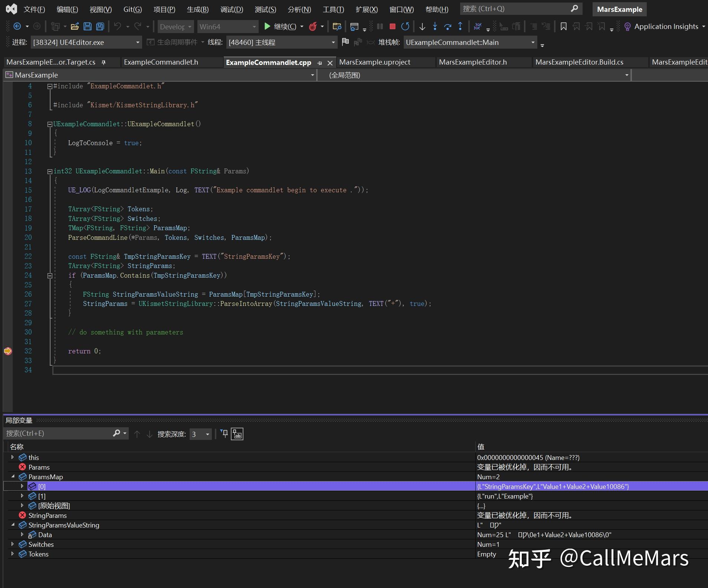Click the open file folder icon
The image size is (708, 588).
coord(75,26)
